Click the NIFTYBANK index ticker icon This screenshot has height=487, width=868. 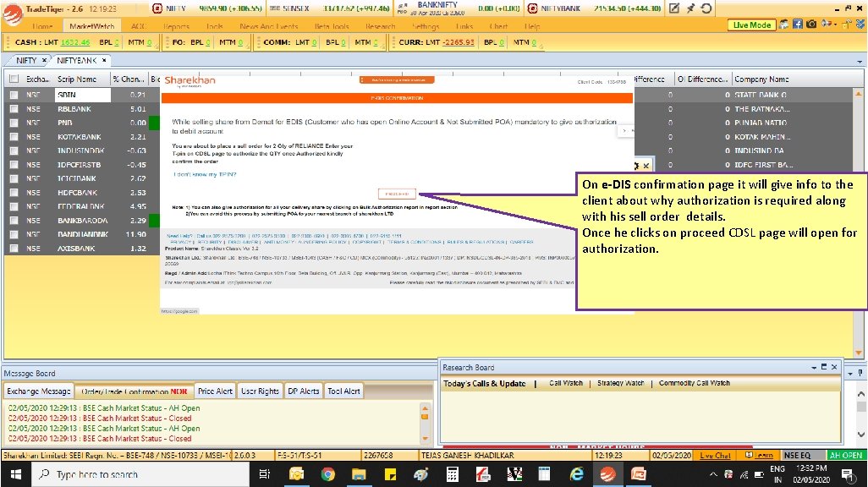pyautogui.click(x=532, y=8)
